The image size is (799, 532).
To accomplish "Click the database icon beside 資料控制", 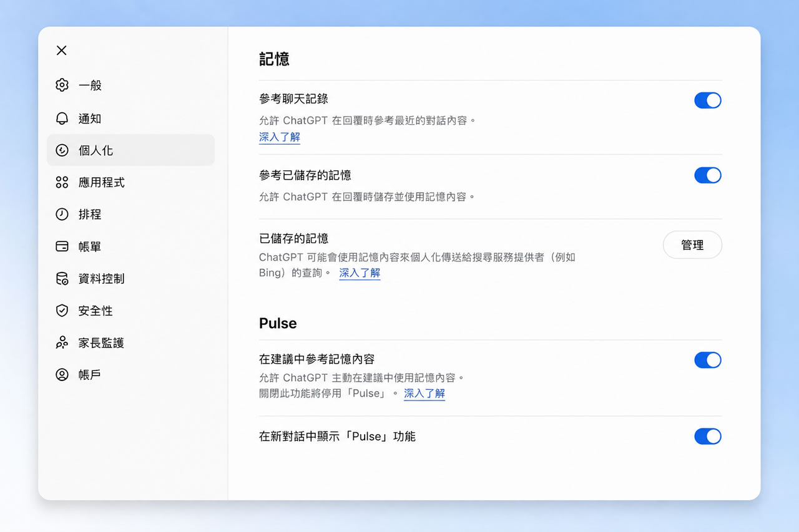I will tap(62, 279).
